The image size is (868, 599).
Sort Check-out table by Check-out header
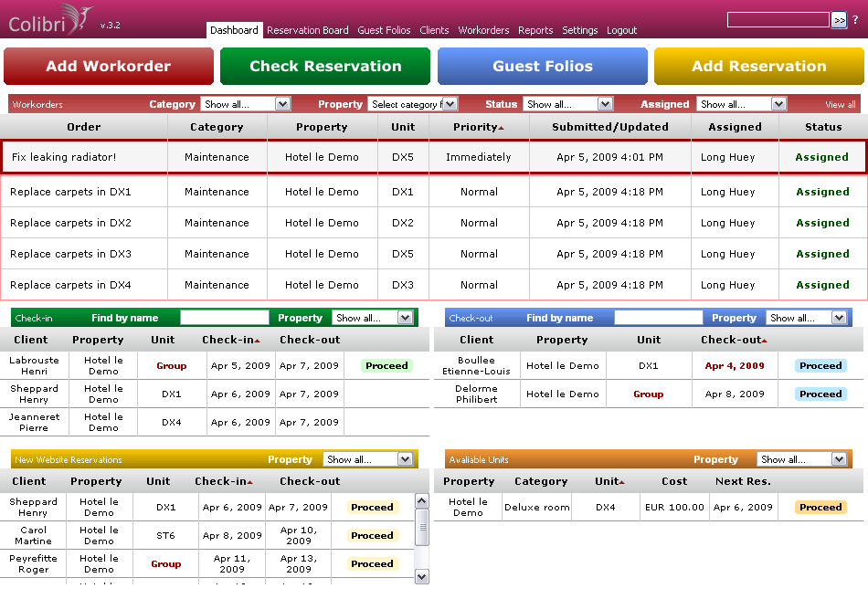point(734,340)
